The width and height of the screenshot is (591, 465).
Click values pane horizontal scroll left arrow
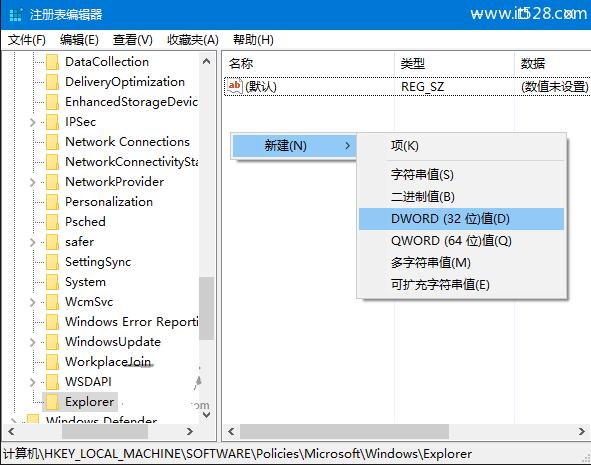231,431
